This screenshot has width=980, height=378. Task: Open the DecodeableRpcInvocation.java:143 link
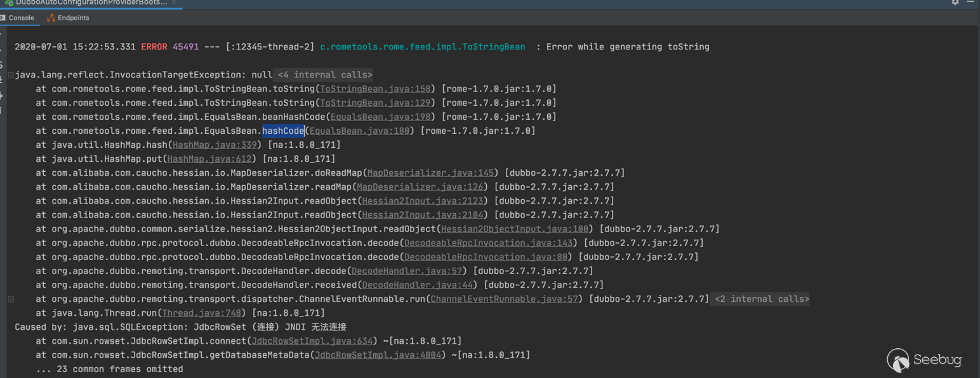488,242
